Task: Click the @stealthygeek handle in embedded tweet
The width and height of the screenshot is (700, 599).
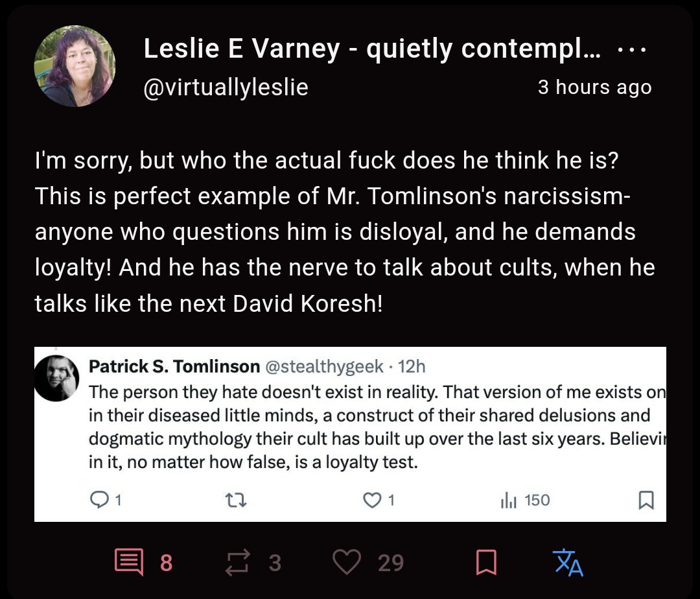Action: [324, 366]
